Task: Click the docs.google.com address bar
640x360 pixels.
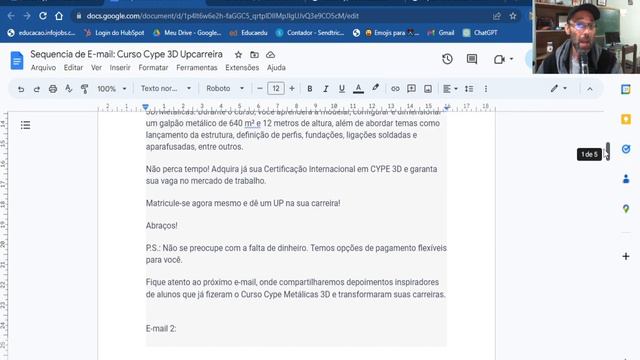Action: [222, 16]
